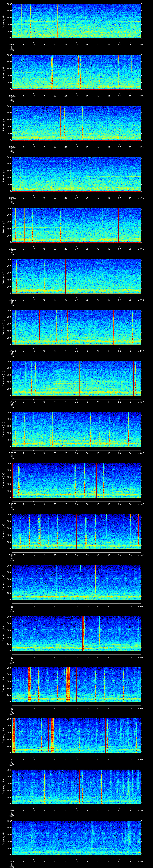Click the 32:00 end time label of the first panel
This screenshot has width=153, height=868.
[141, 44]
